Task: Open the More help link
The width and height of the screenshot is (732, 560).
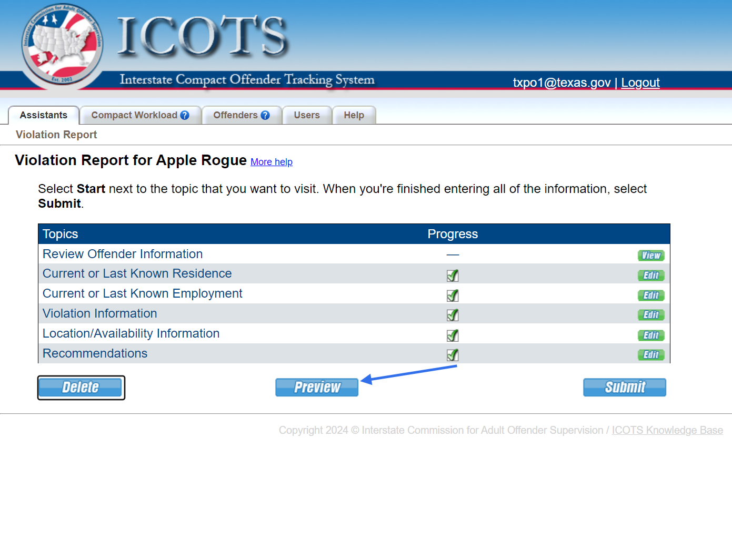Action: point(272,162)
